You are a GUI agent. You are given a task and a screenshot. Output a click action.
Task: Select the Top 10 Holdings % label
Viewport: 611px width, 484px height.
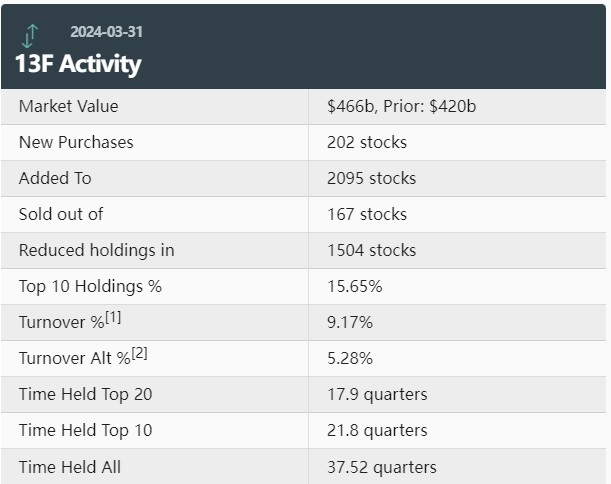click(90, 286)
